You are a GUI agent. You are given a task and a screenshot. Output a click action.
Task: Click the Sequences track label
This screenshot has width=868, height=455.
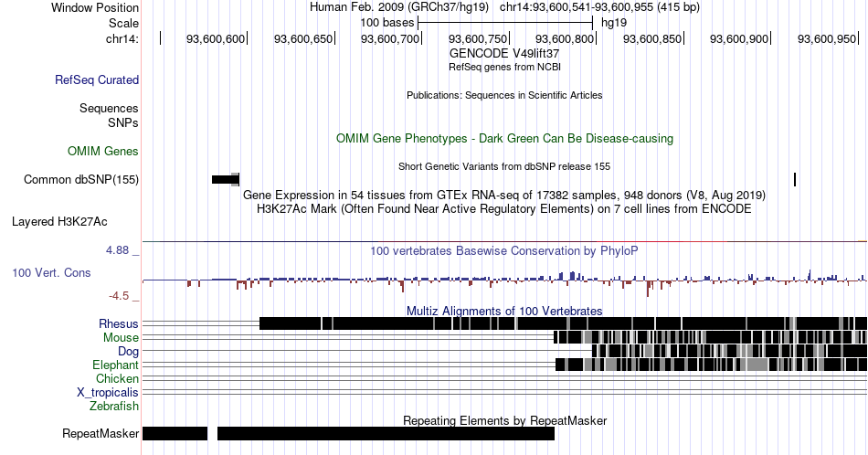(x=109, y=108)
